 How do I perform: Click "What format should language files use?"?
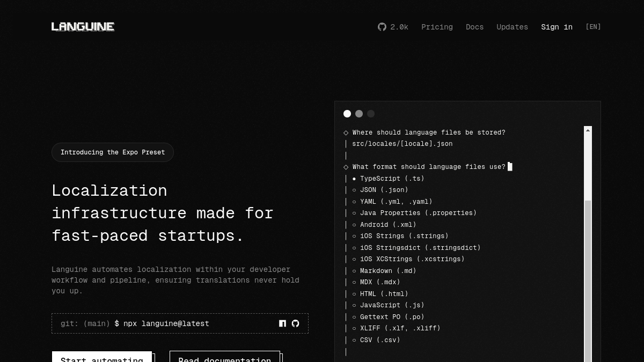[x=429, y=167]
